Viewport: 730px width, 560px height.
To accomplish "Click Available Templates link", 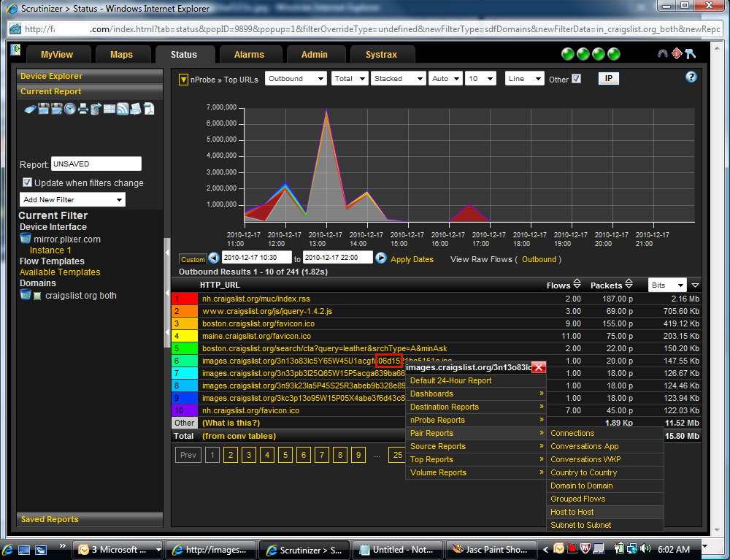I will (60, 272).
